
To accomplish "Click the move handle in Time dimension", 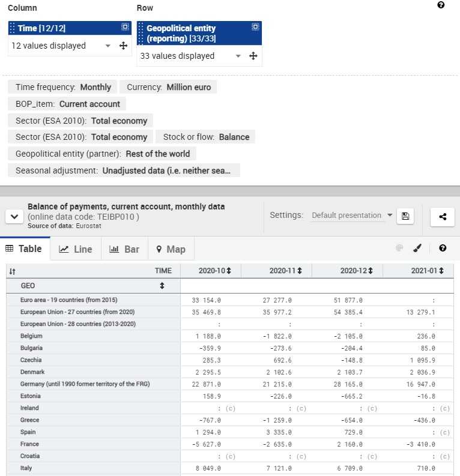I will [124, 46].
